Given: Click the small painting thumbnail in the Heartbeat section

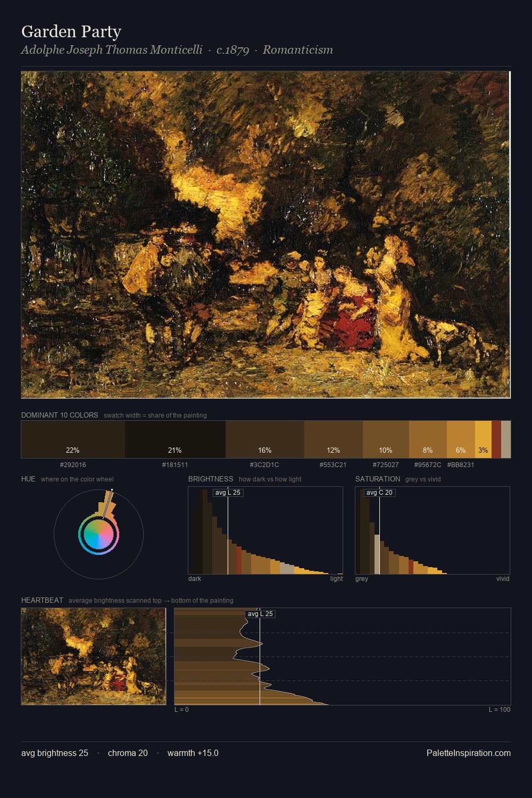Looking at the screenshot, I should [94, 656].
